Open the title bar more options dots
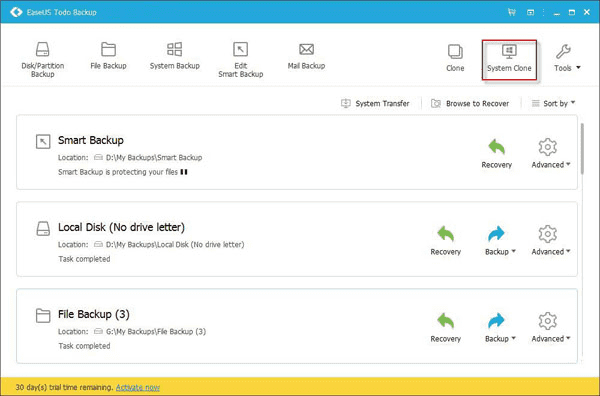 tap(543, 12)
